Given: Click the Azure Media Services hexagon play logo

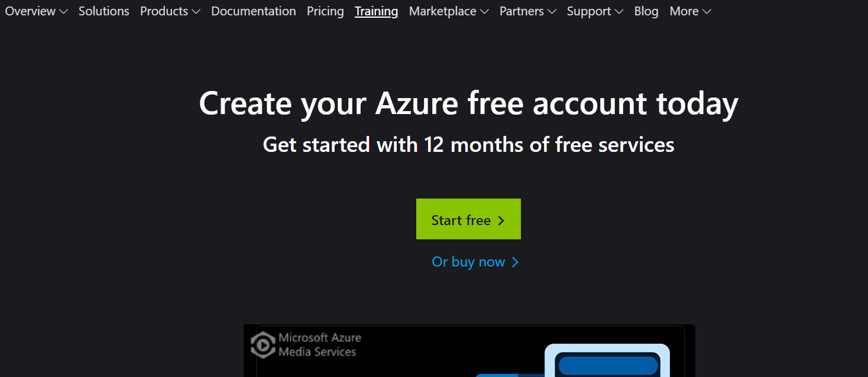Looking at the screenshot, I should (x=263, y=344).
